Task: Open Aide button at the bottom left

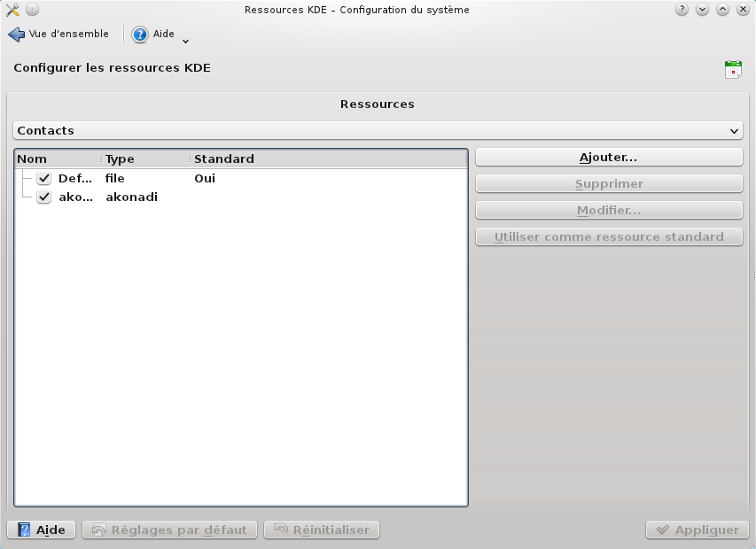Action: (x=42, y=530)
